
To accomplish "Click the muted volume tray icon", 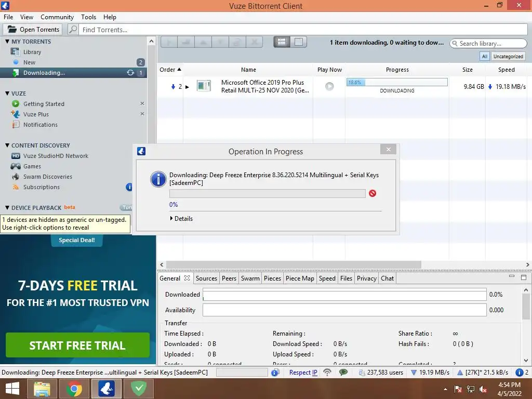I will tap(483, 389).
